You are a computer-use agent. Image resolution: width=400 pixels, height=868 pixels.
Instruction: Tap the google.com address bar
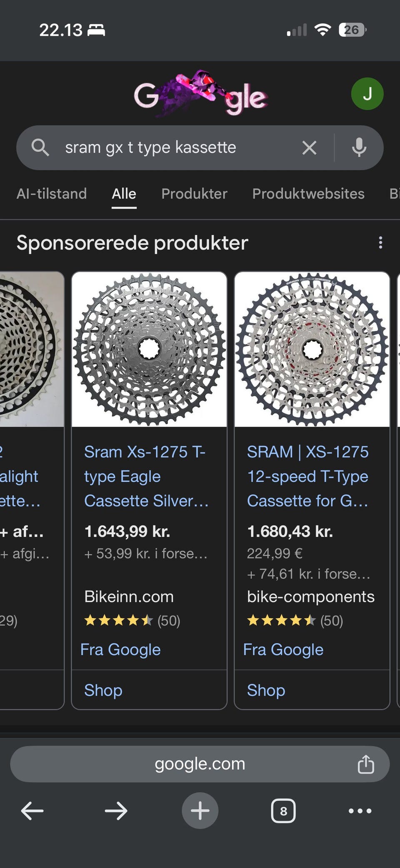click(x=200, y=764)
